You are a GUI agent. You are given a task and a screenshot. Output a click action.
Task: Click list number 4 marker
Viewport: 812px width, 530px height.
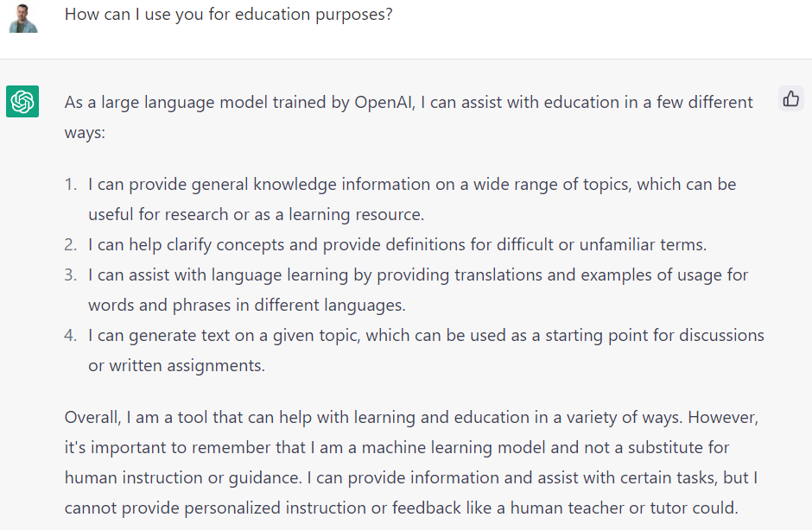(x=71, y=335)
